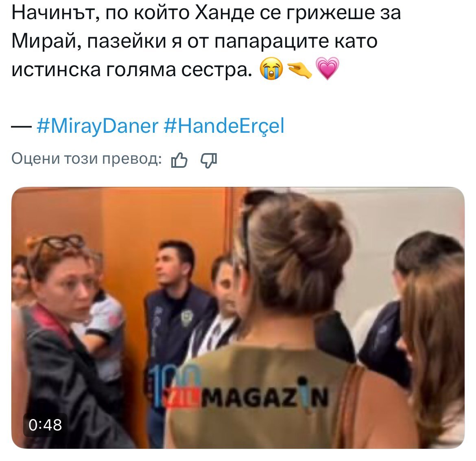Click the crying face emoji
Image resolution: width=476 pixels, height=461 pixels.
(x=271, y=69)
